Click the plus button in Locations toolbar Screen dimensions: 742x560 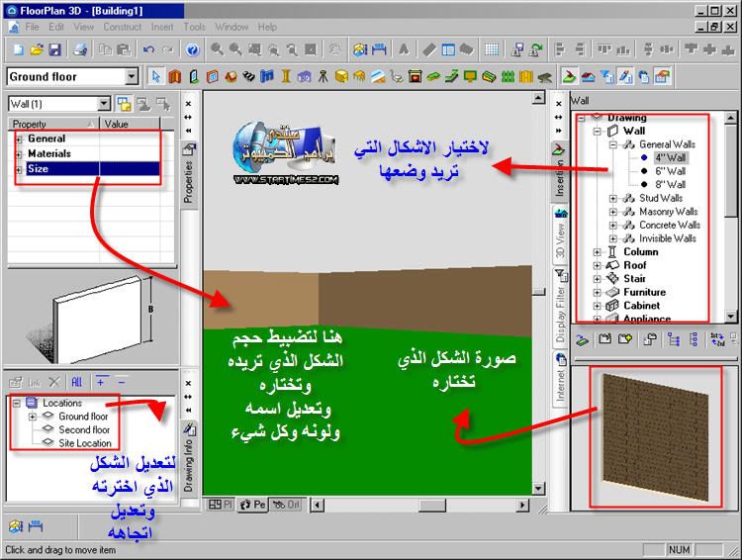coord(101,382)
